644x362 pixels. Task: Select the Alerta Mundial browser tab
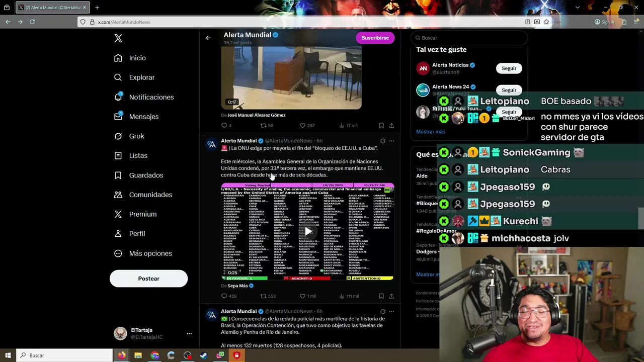[x=53, y=8]
